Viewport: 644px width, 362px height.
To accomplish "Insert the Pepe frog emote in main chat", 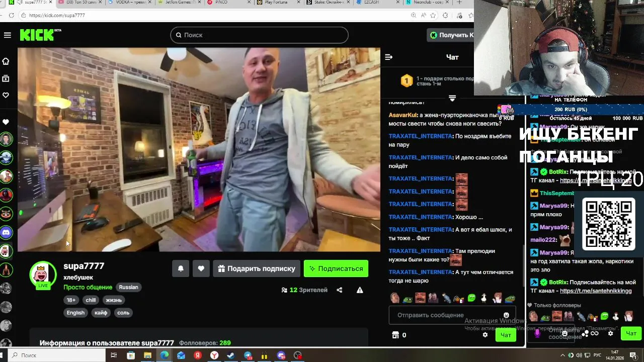I will pyautogui.click(x=408, y=298).
